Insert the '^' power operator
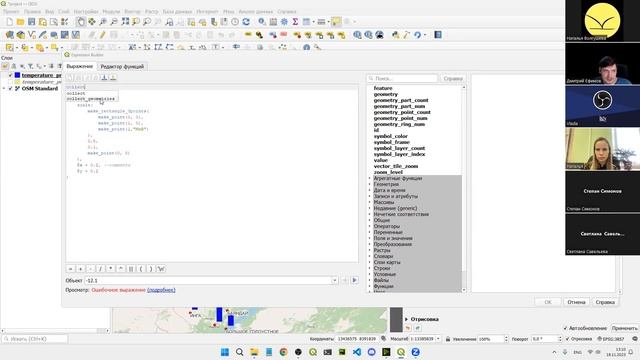The width and height of the screenshot is (640, 360). (x=121, y=269)
